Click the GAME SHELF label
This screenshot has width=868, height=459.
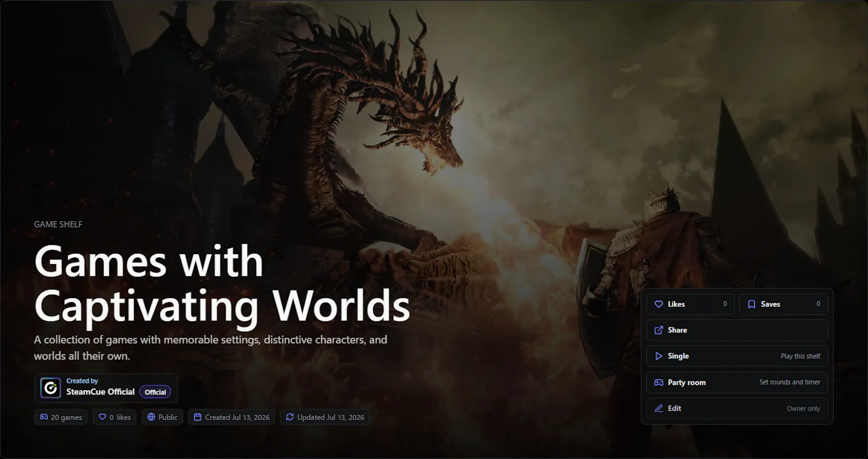click(58, 224)
